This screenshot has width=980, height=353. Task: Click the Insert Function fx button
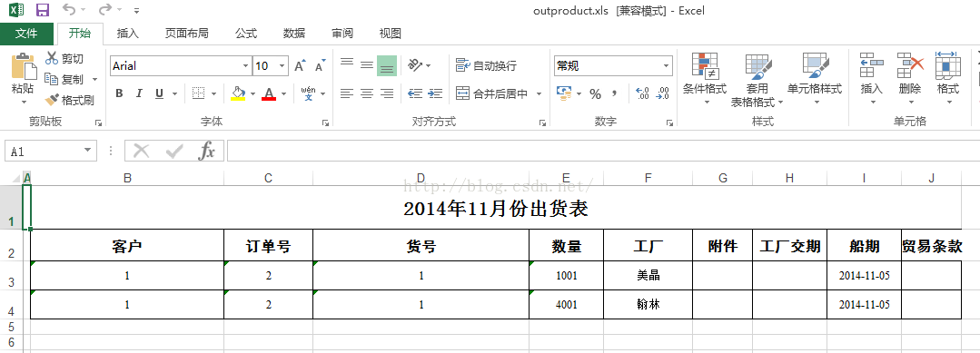207,151
